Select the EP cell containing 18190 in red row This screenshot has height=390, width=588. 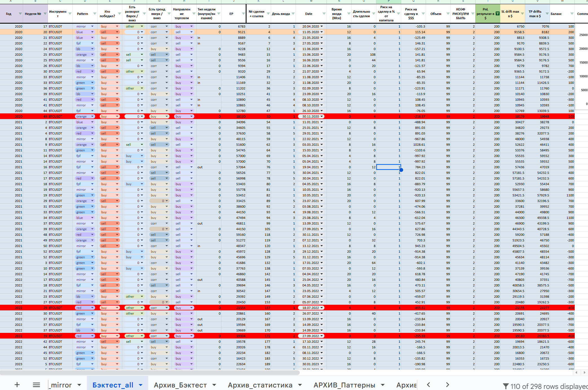(x=234, y=116)
